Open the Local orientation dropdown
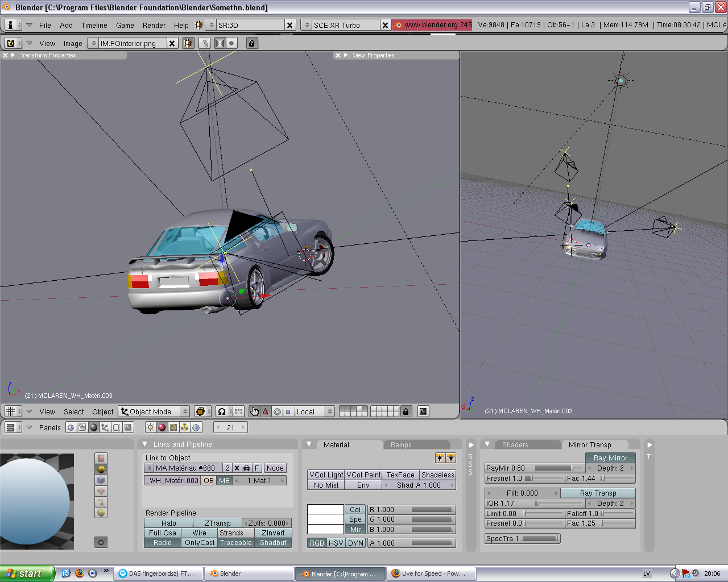The width and height of the screenshot is (728, 582). click(x=315, y=411)
